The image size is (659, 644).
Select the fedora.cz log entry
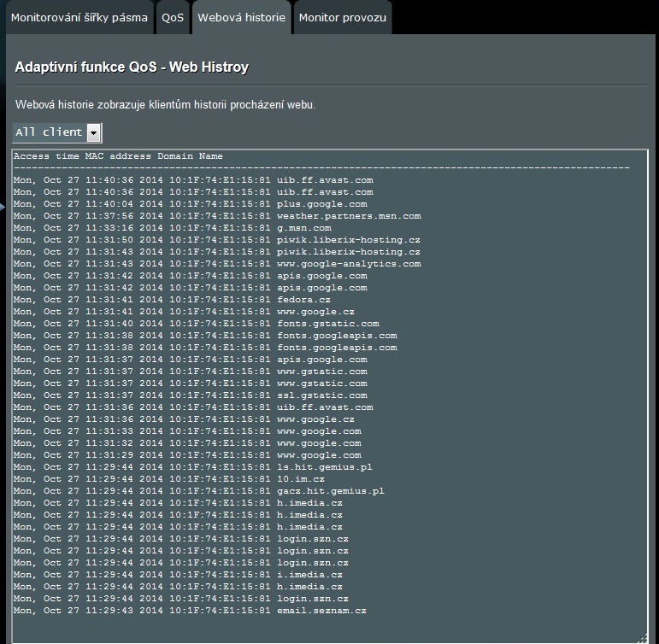172,300
